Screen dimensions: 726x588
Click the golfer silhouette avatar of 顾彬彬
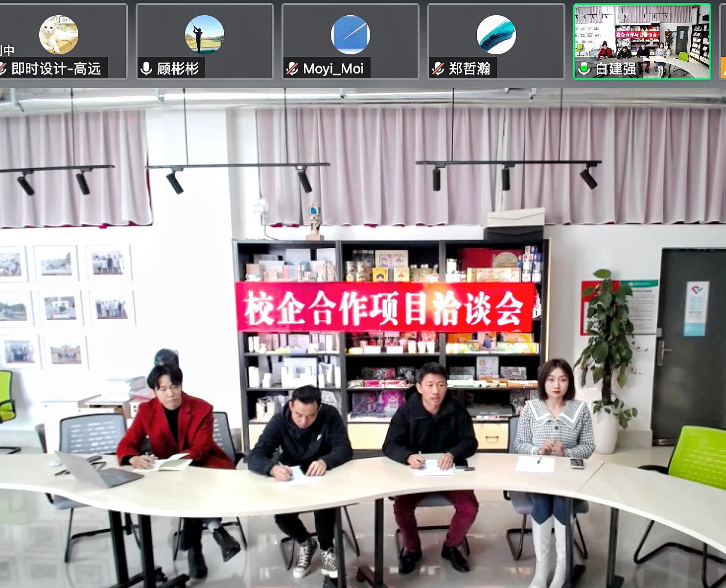[204, 34]
